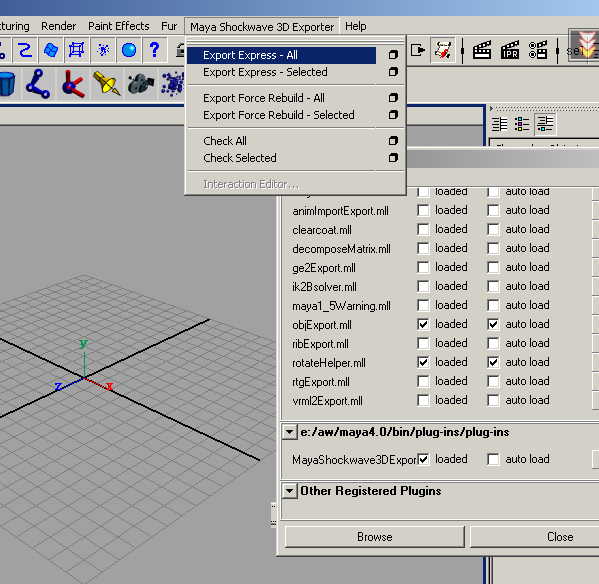
Task: Uncheck auto load for rotateHelper.mll
Action: (x=493, y=362)
